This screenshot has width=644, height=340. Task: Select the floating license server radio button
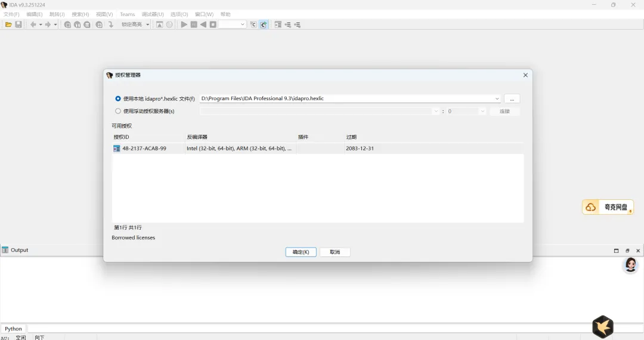[x=118, y=111]
